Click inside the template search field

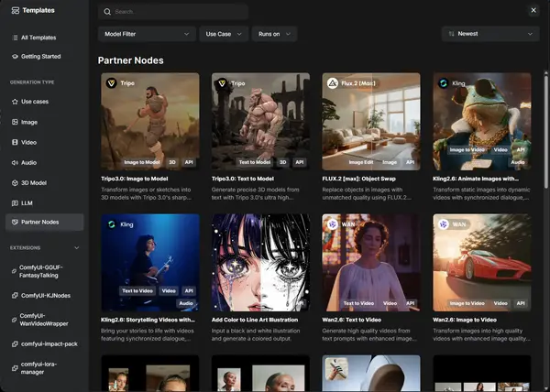pos(173,12)
